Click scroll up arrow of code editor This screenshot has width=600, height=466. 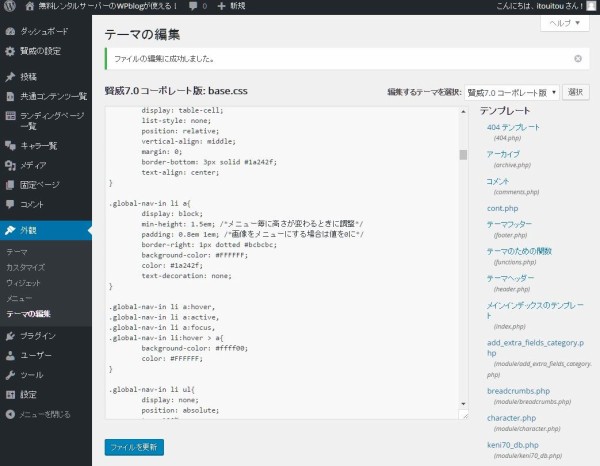463,112
